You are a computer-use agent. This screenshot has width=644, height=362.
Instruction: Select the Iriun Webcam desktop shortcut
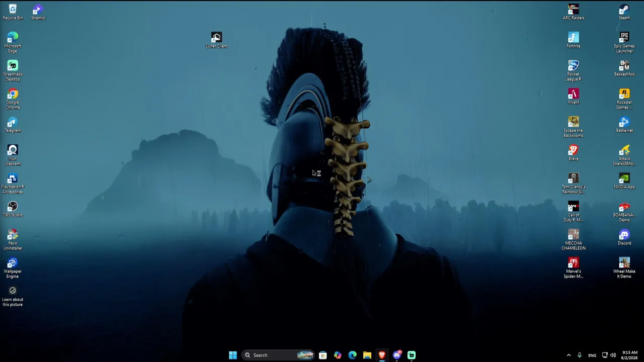[13, 155]
